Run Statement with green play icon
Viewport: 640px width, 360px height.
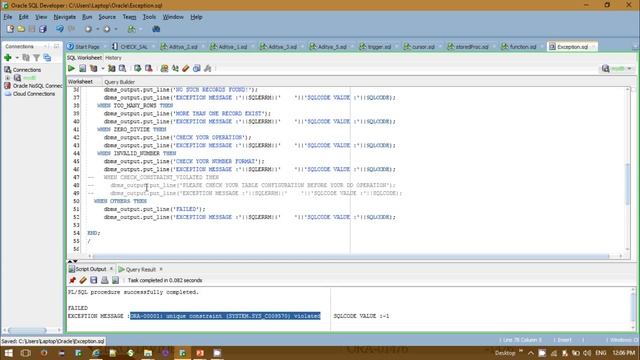coord(71,69)
